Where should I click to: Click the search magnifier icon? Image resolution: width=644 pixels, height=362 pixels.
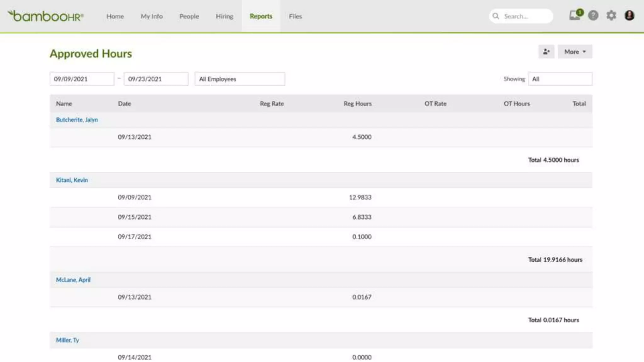[x=496, y=16]
